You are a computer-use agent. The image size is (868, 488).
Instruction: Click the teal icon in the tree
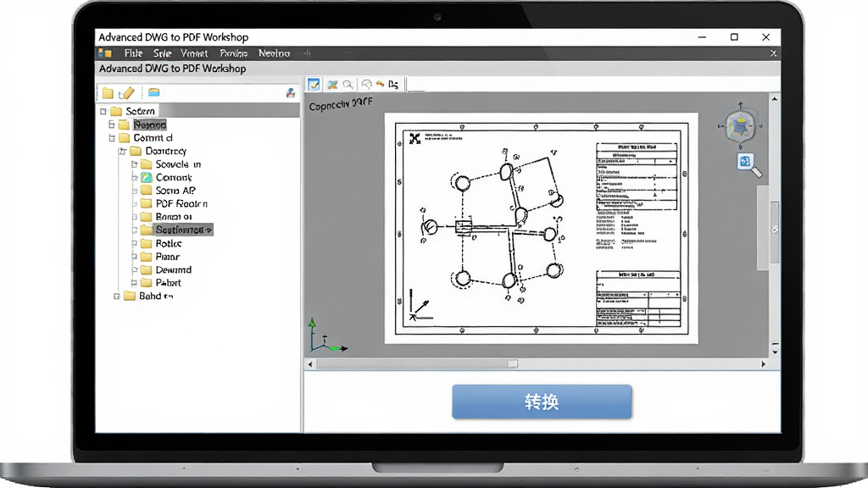click(x=146, y=178)
